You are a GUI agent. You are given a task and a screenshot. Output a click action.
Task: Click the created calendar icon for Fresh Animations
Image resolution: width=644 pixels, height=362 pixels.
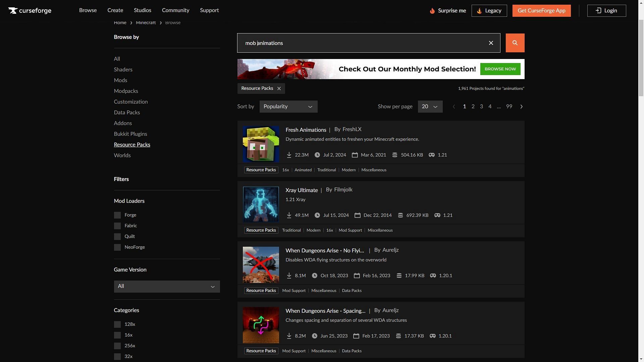[x=355, y=155]
